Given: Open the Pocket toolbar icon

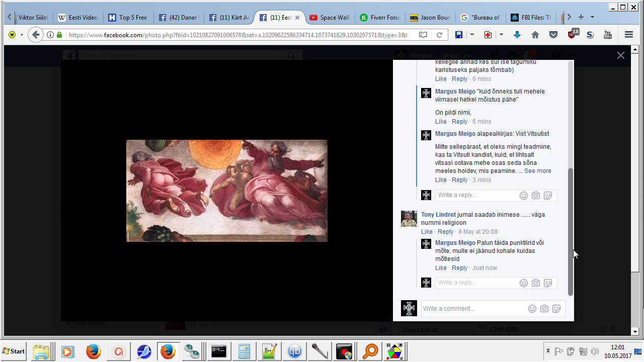Looking at the screenshot, I should (553, 35).
